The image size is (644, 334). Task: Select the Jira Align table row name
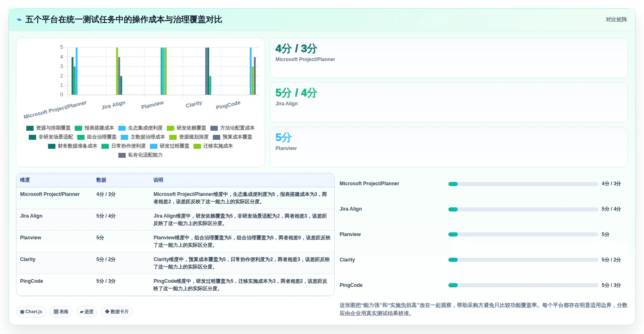click(31, 216)
